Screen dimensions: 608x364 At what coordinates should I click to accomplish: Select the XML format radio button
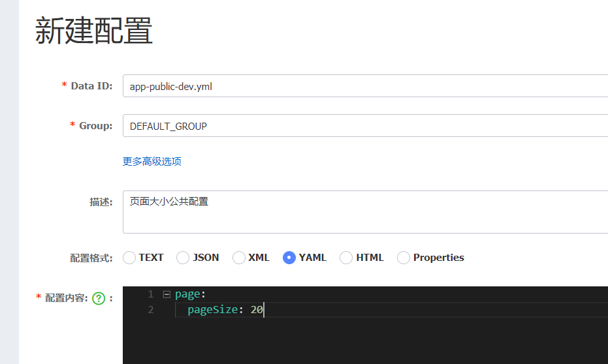coord(239,258)
